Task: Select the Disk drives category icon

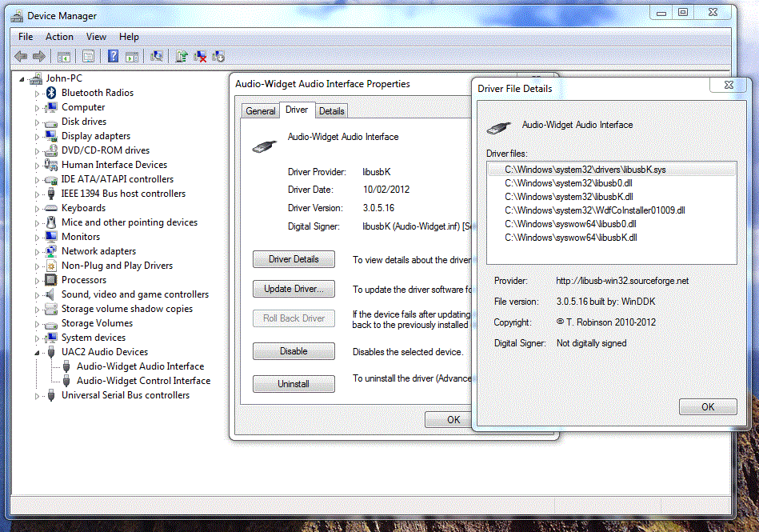Action: coord(51,123)
